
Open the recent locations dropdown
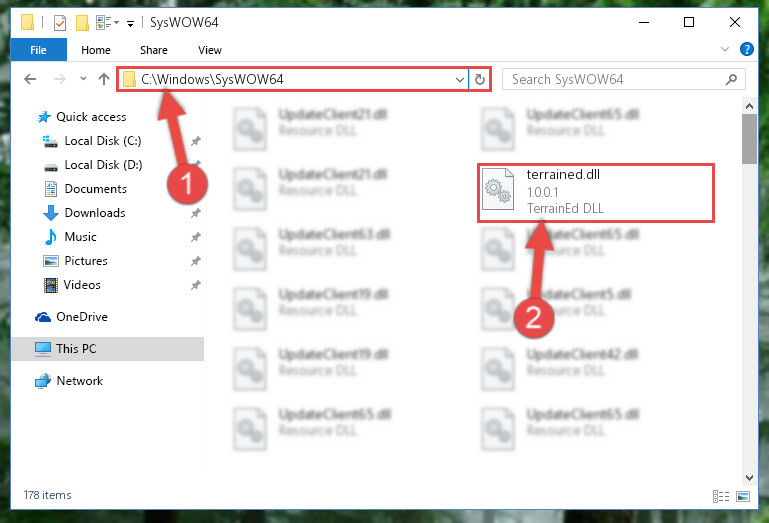tap(83, 78)
